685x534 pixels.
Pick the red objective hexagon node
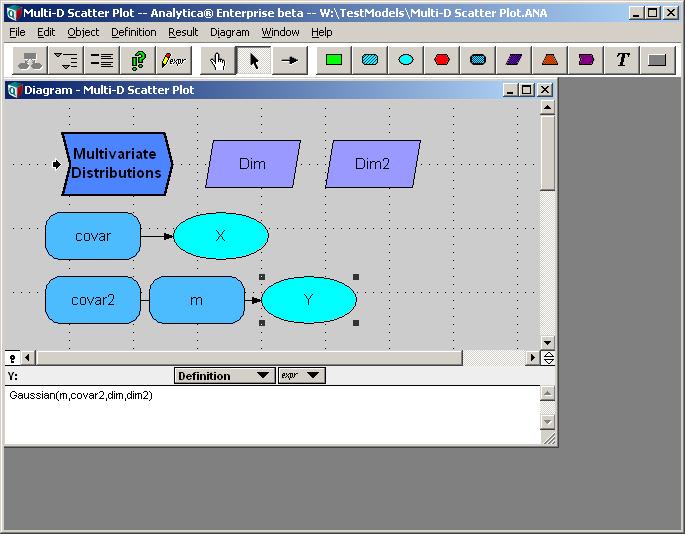click(x=442, y=60)
